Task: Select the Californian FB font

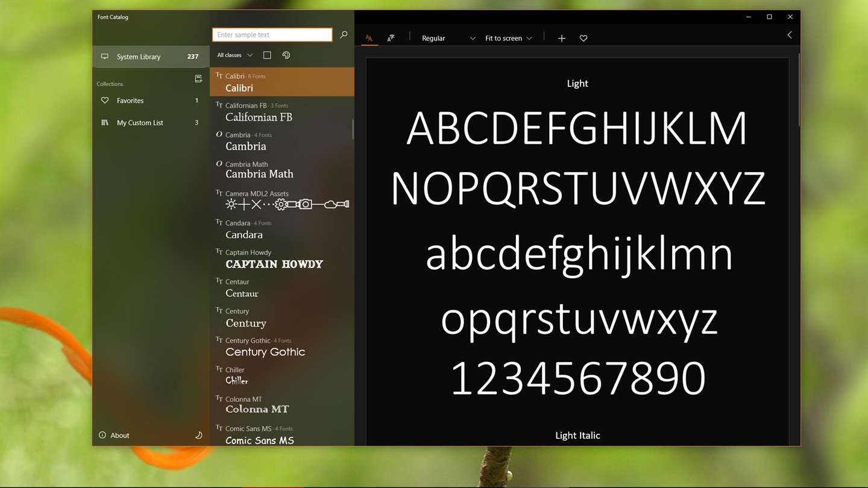Action: [x=282, y=111]
